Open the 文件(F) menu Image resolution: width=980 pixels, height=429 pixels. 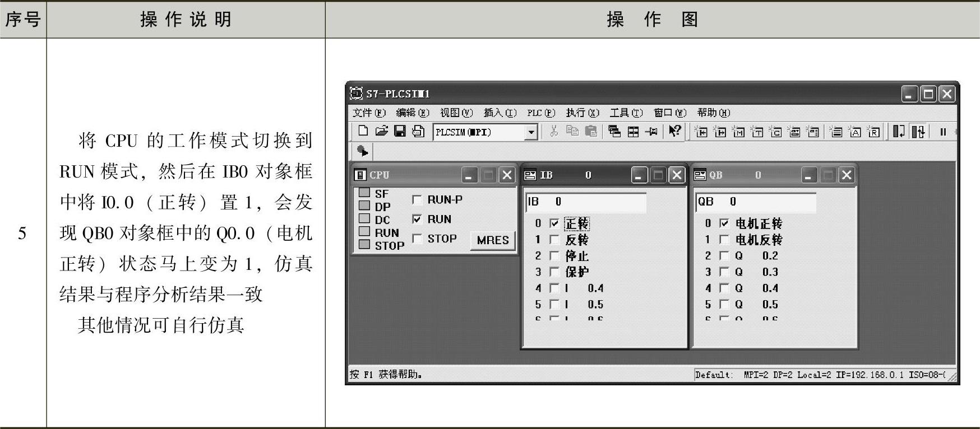pos(369,113)
